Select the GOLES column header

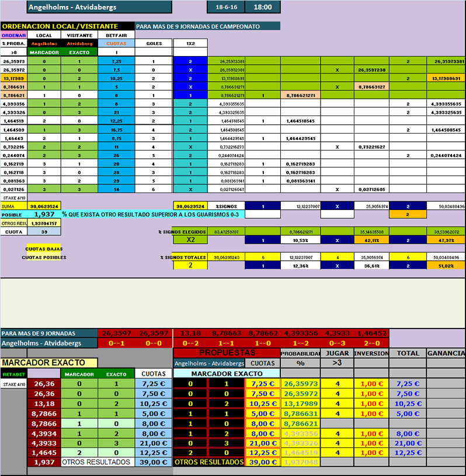click(154, 43)
